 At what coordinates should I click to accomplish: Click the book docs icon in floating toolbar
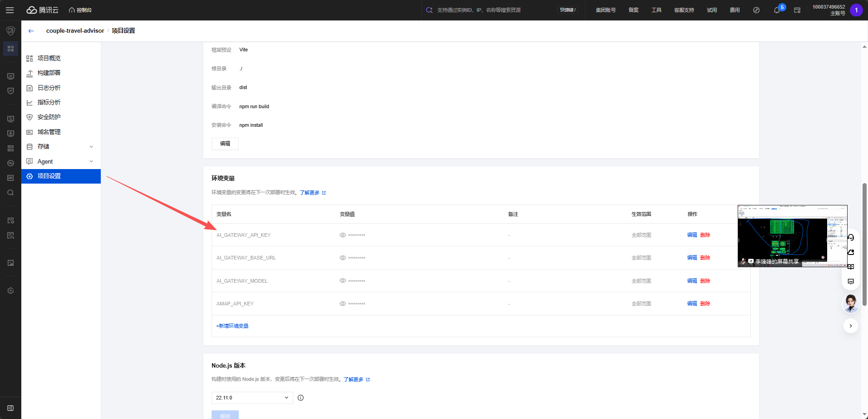coord(851,267)
